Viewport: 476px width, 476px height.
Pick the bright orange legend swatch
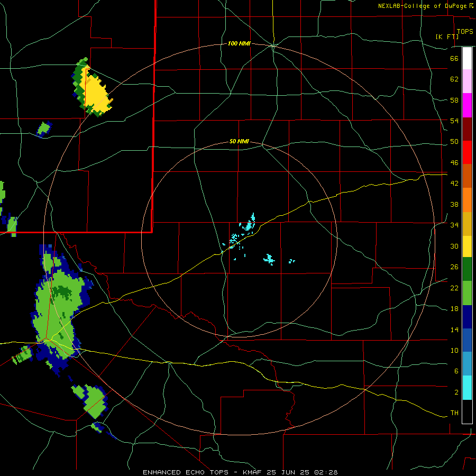pyautogui.click(x=467, y=200)
